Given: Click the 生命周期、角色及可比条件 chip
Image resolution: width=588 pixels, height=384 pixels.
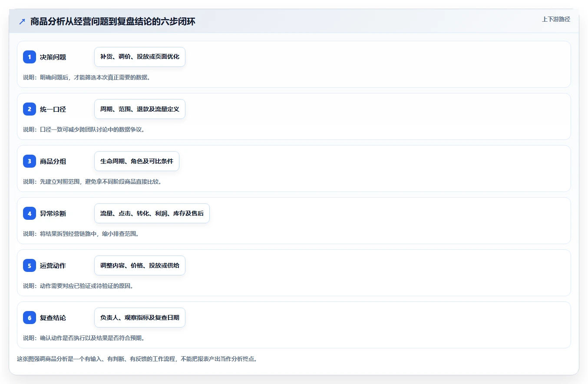Looking at the screenshot, I should [x=137, y=161].
